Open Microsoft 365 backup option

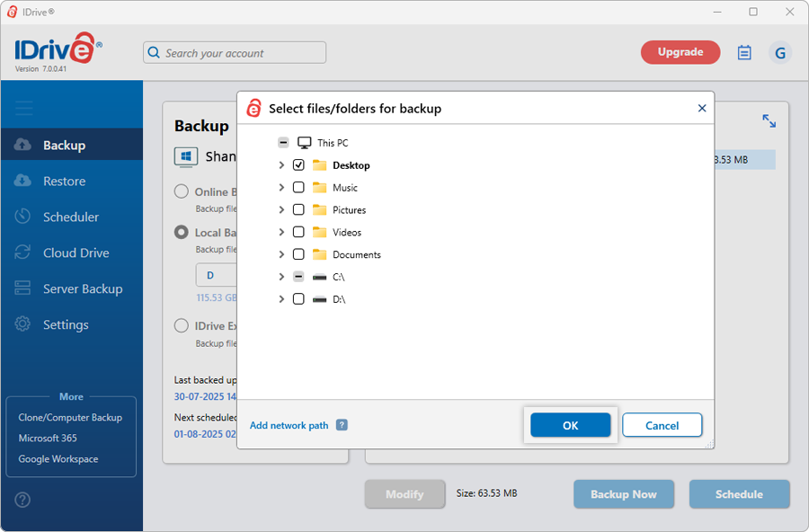pos(48,438)
